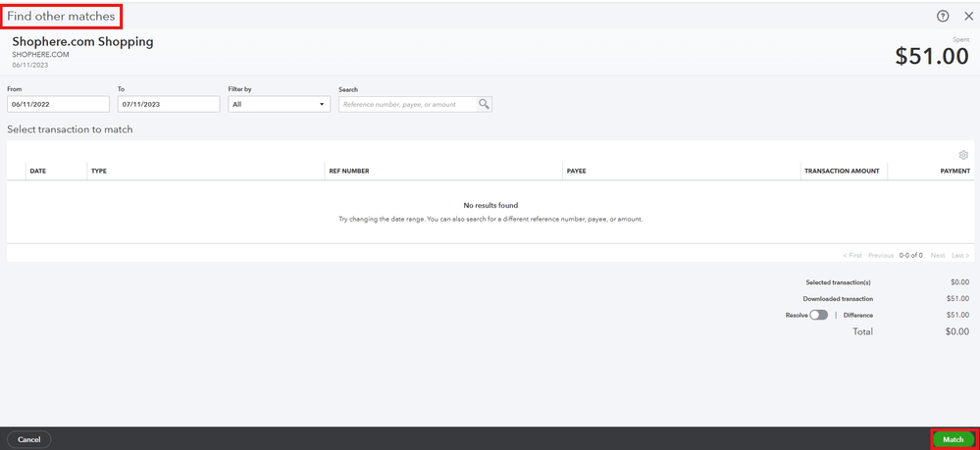Open the help question mark icon

click(943, 17)
